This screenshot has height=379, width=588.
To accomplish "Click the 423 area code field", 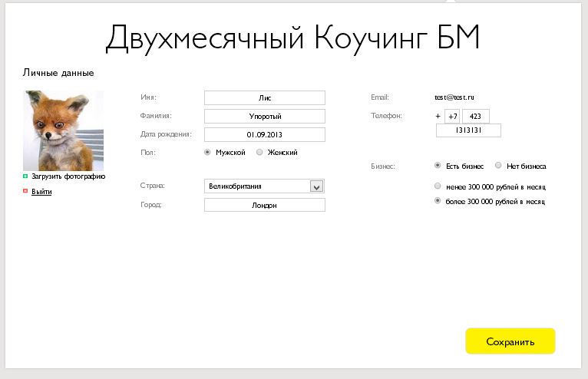I will [475, 116].
